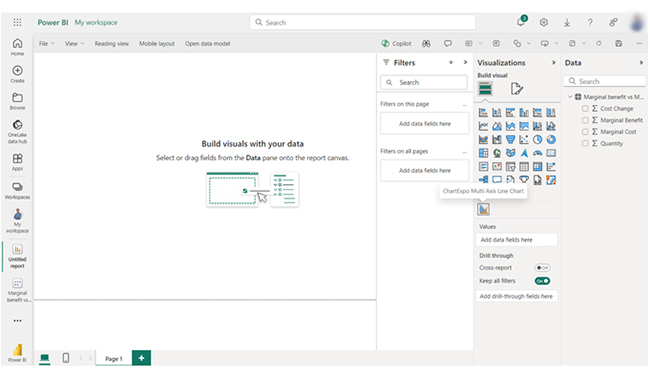The image size is (650, 378).
Task: Check the Marginal Benefit field
Action: tap(585, 120)
